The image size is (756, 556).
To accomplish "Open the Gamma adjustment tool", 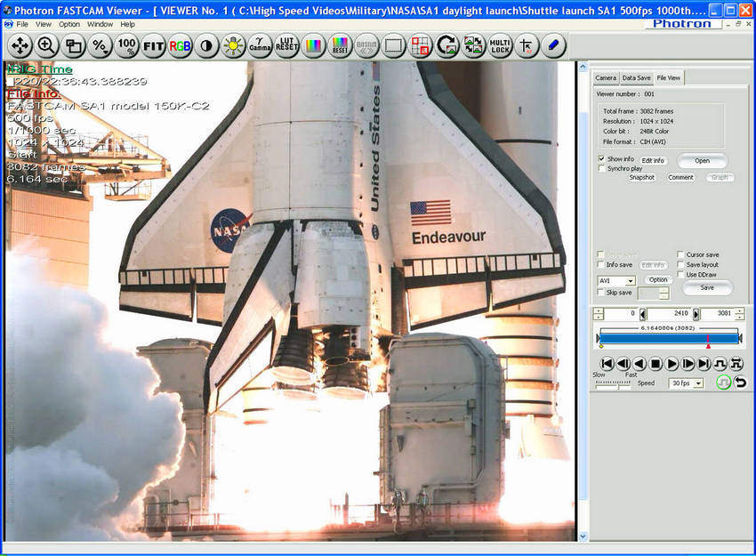I will click(x=260, y=46).
